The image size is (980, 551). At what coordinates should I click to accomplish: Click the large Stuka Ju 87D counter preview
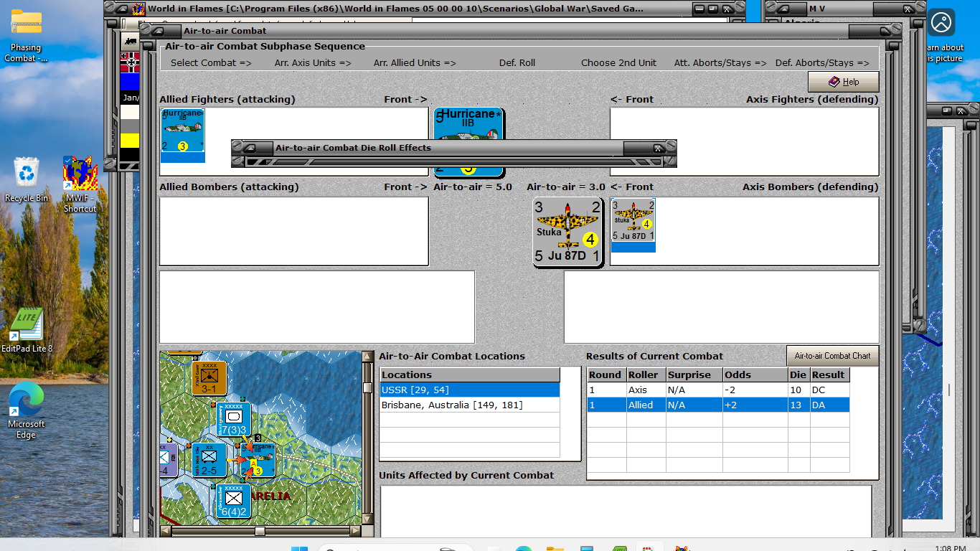coord(568,232)
